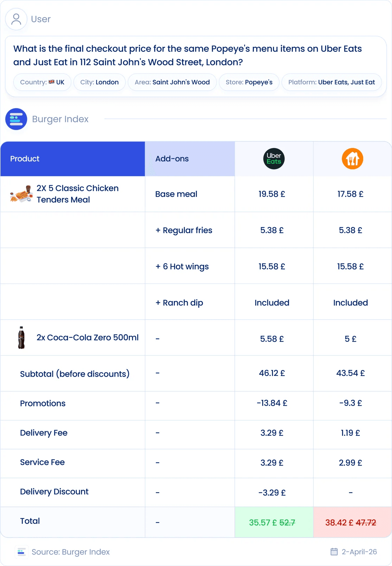Viewport: 392px width, 566px height.
Task: Click the '43.54 £' Just Eat subtotal
Action: point(350,373)
